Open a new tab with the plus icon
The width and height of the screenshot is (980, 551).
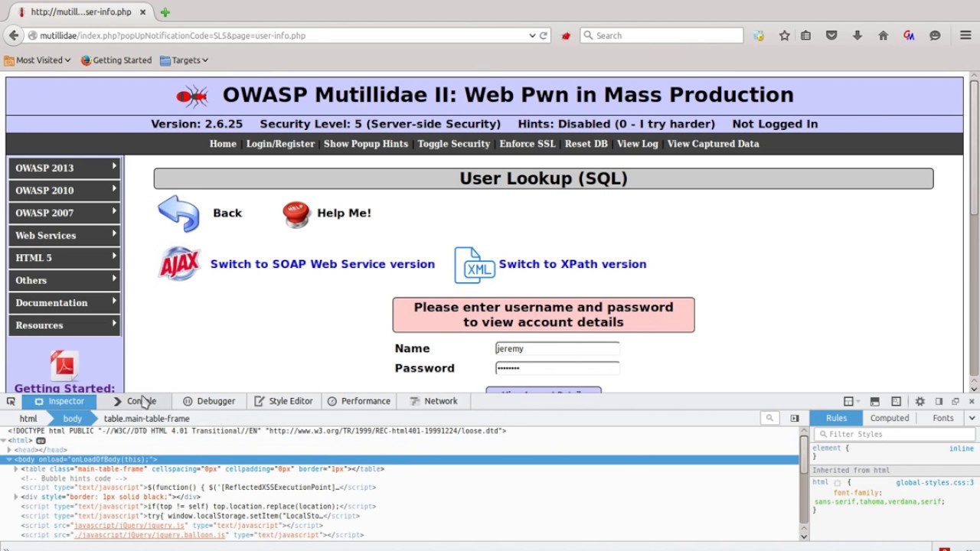[165, 12]
